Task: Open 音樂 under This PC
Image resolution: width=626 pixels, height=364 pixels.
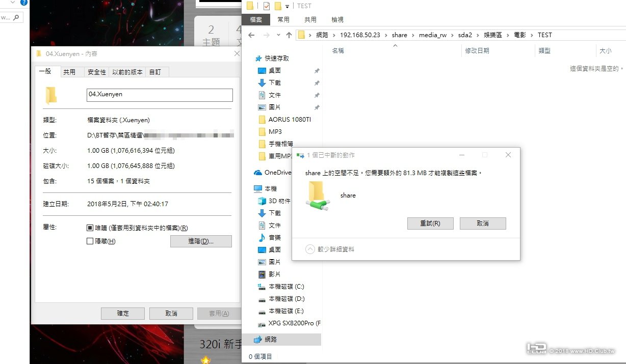Action: 275,238
